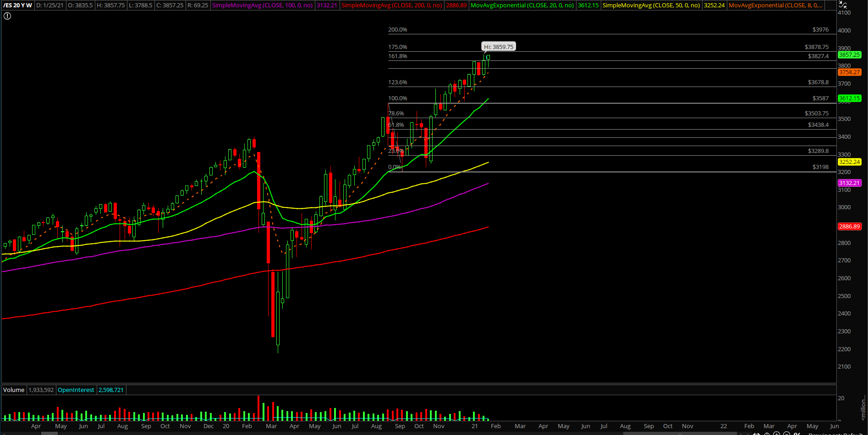Select the 175.0% Fibonacci level label

(398, 47)
